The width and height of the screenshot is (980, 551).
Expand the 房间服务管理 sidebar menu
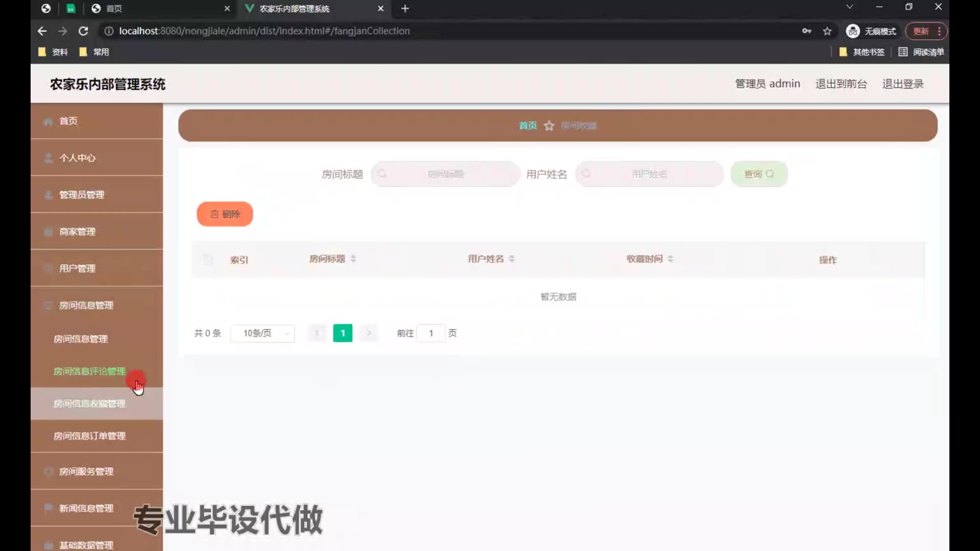click(86, 471)
